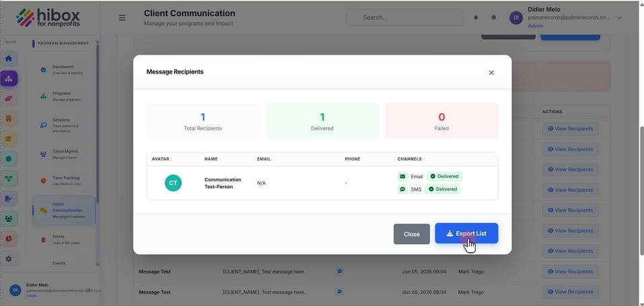
Task: Click the ACTIONS column header in background table
Action: point(552,112)
